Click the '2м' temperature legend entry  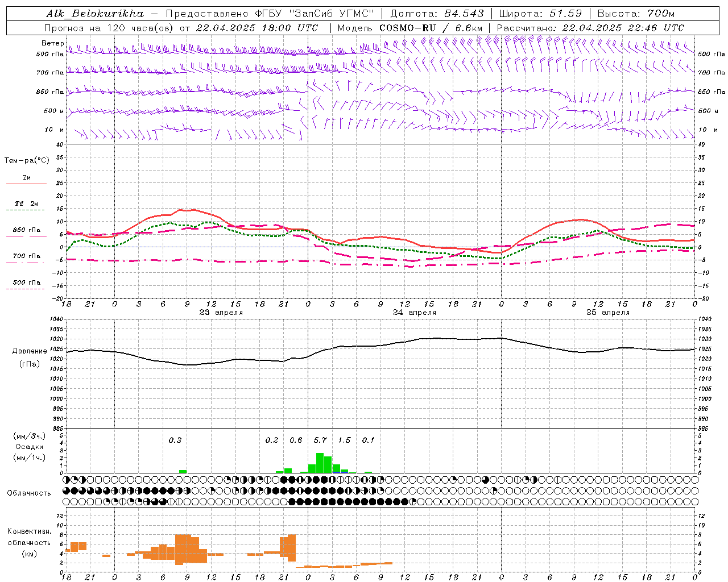27,178
